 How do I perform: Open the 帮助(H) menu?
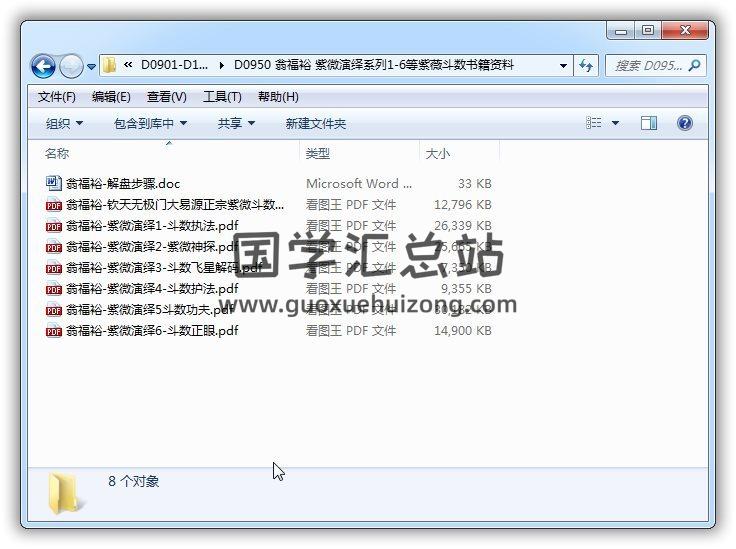278,97
